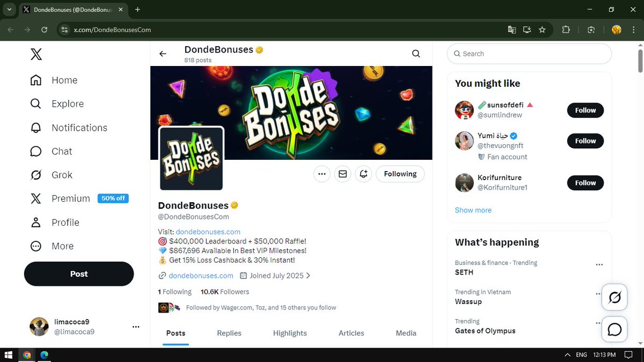Expand the Joined July 2025 details
The width and height of the screenshot is (644, 362).
[275, 276]
